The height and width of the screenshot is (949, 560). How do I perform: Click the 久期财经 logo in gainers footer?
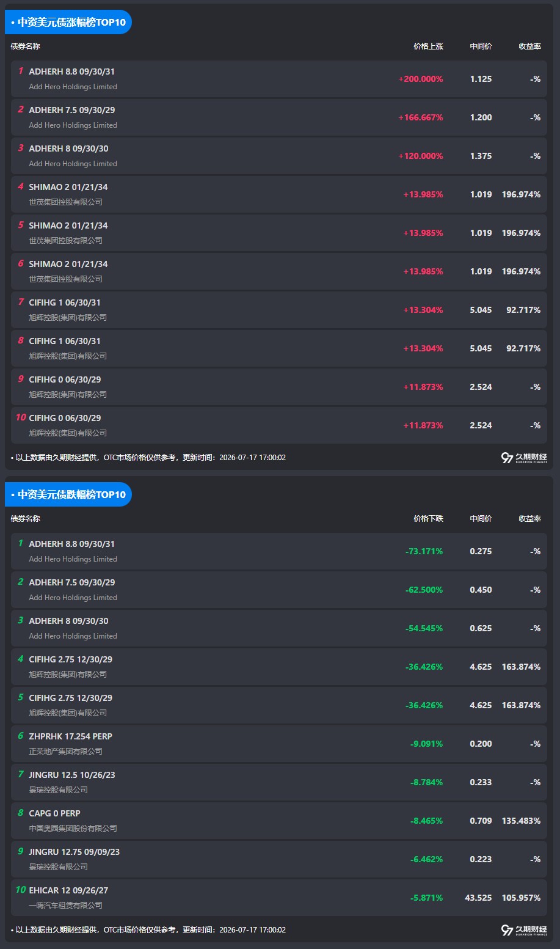524,458
